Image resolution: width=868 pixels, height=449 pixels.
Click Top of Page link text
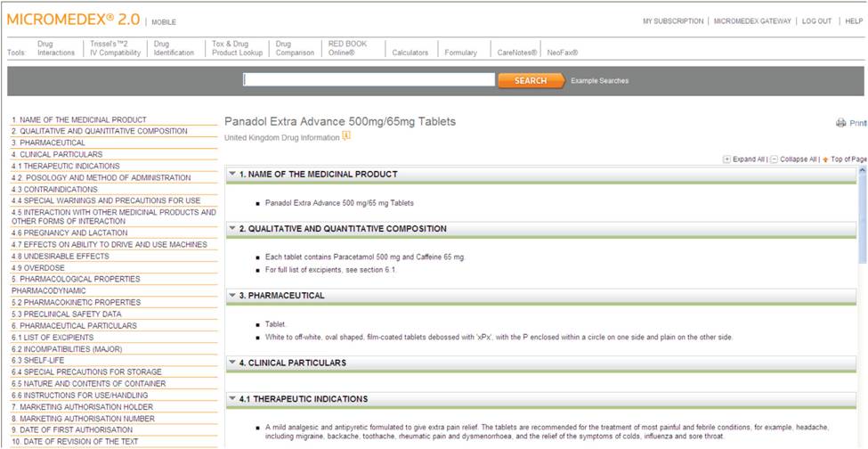(848, 159)
